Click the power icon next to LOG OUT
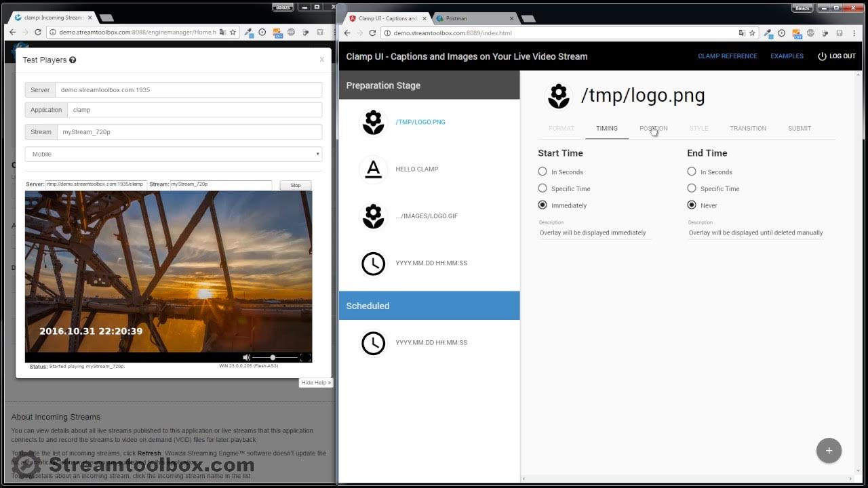Screen dimensions: 868x488 (x=821, y=56)
